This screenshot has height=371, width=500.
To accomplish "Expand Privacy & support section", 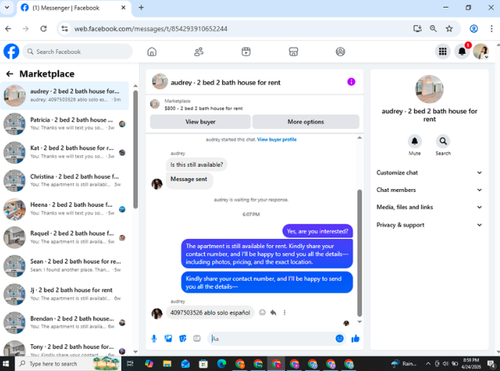I will [x=429, y=225].
